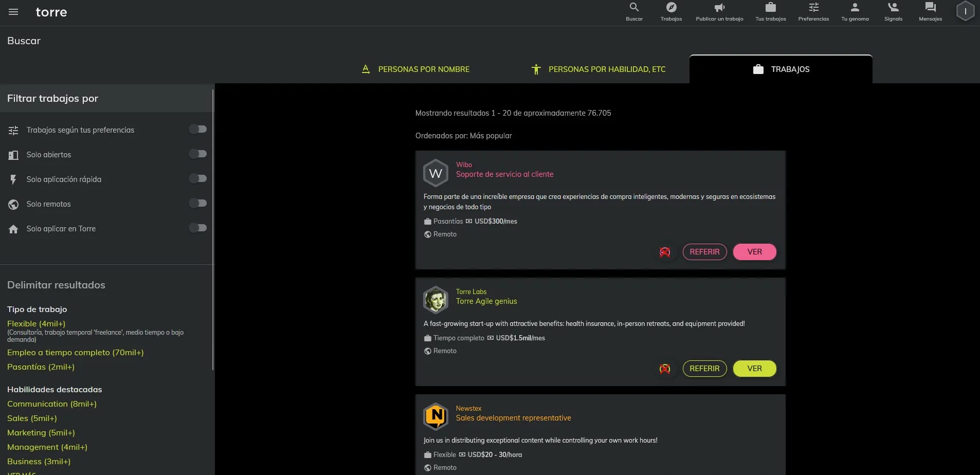Enable the Solo aplicación rápida switch
980x475 pixels.
pyautogui.click(x=198, y=178)
